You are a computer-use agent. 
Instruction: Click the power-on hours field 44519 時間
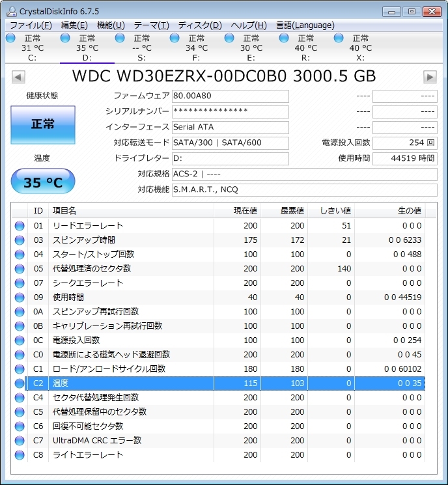click(x=404, y=158)
